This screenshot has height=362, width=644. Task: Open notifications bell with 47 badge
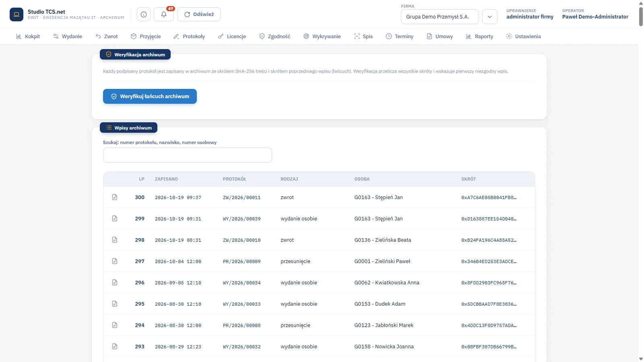pos(164,14)
